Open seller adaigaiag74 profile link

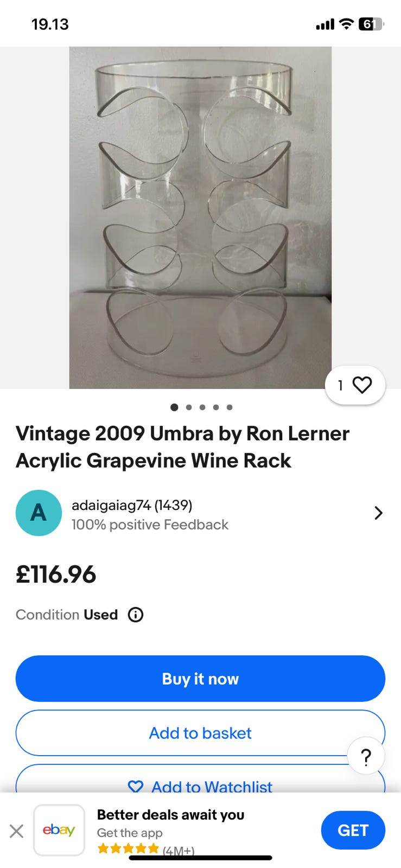132,505
